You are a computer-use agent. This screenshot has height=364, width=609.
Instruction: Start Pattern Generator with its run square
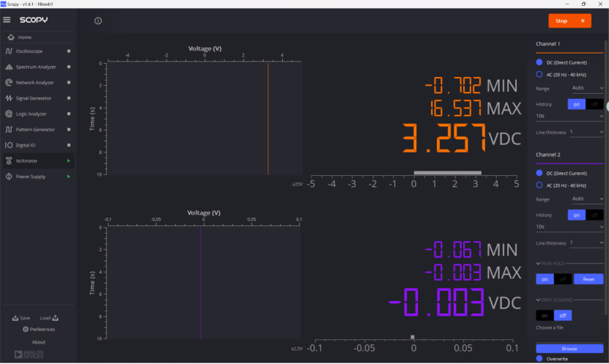coord(69,129)
